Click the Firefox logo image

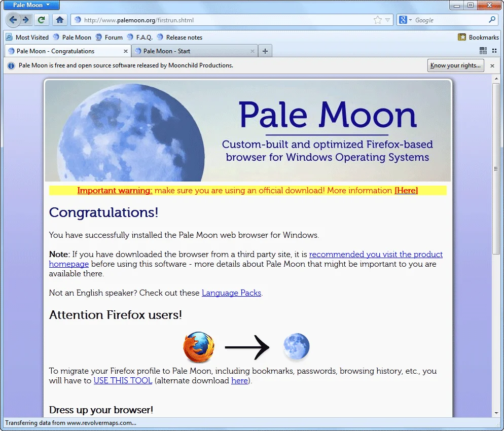click(199, 347)
